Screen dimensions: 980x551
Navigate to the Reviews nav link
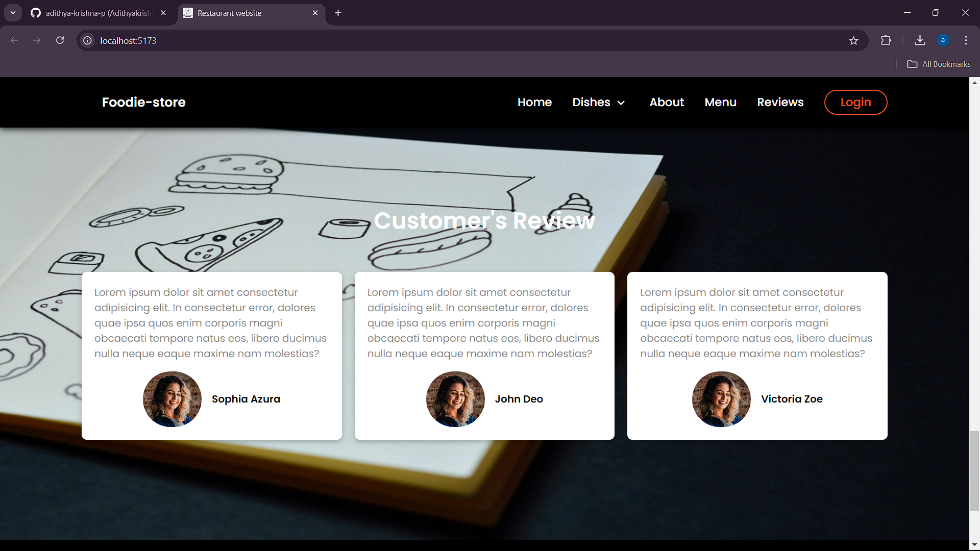coord(780,102)
